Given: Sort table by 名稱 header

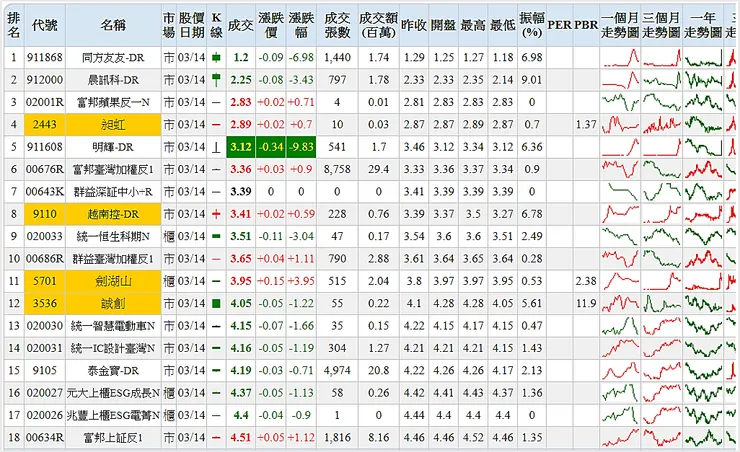Looking at the screenshot, I should (113, 25).
